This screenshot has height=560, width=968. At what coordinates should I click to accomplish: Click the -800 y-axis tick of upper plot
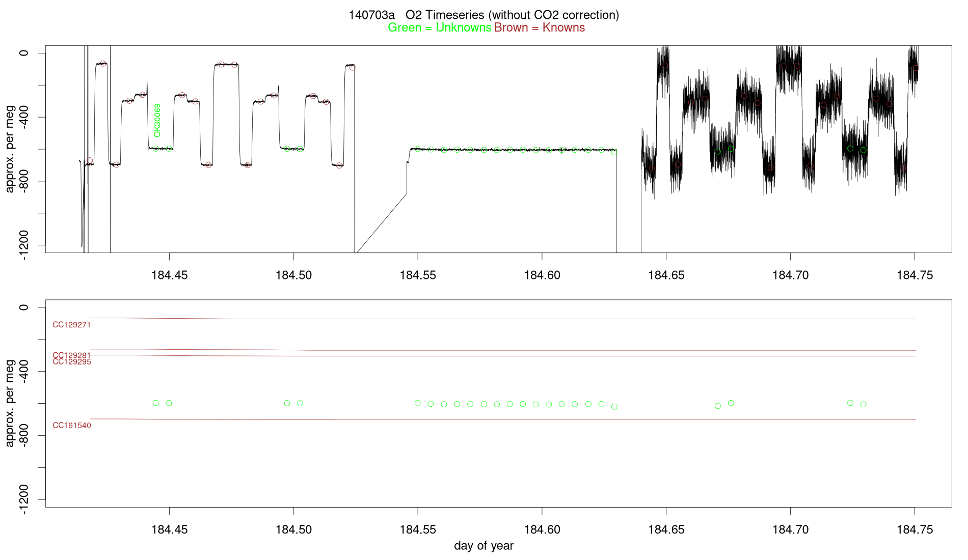click(x=23, y=181)
